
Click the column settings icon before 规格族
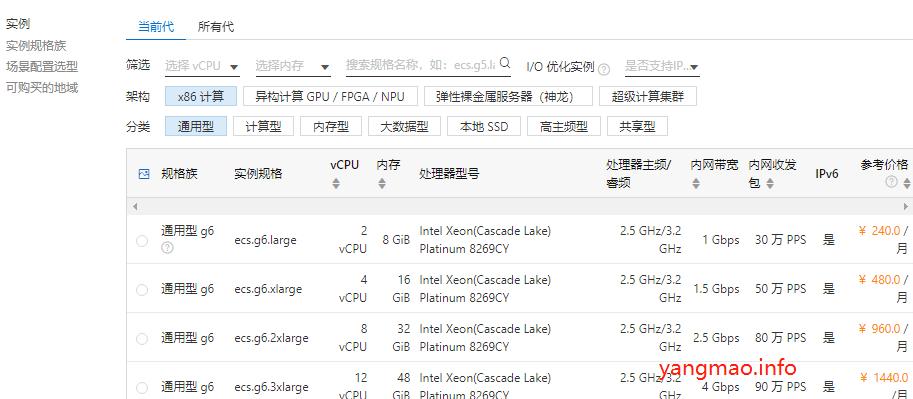coord(144,174)
